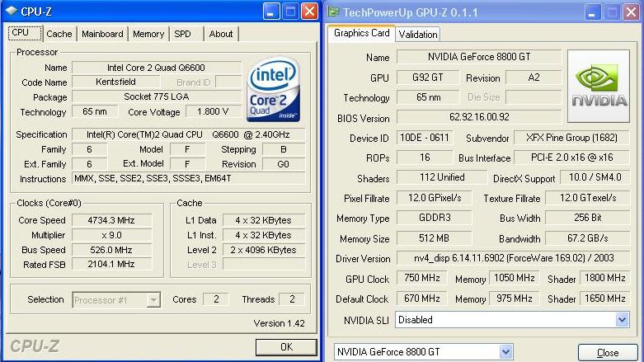Close GPU-Z window via title bar X
The width and height of the screenshot is (644, 362).
[x=632, y=12]
